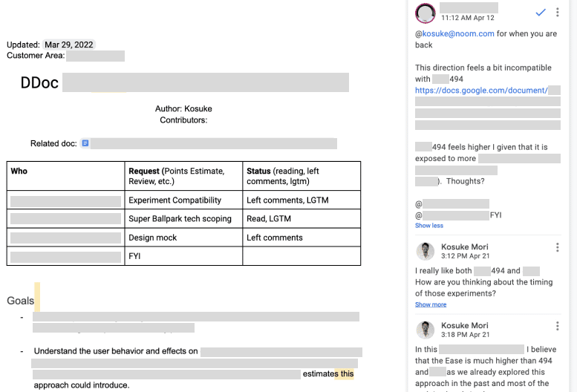The image size is (577, 392).
Task: Click the empty status cell in FYI row
Action: tap(301, 256)
